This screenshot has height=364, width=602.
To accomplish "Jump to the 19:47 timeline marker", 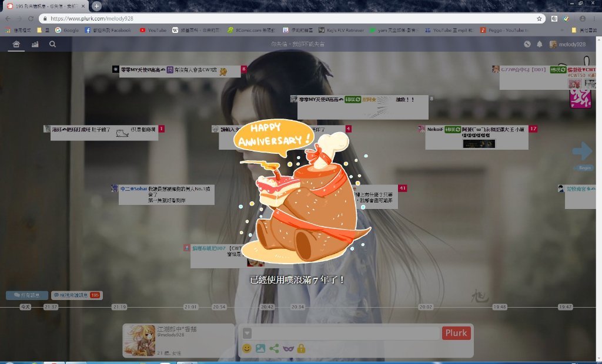I will point(566,307).
